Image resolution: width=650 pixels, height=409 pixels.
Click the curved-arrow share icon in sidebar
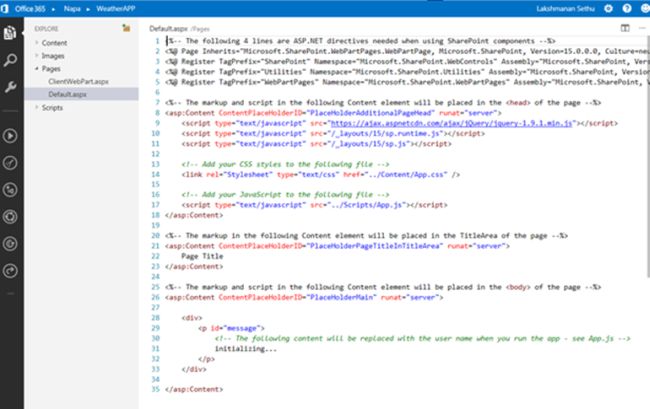point(10,271)
